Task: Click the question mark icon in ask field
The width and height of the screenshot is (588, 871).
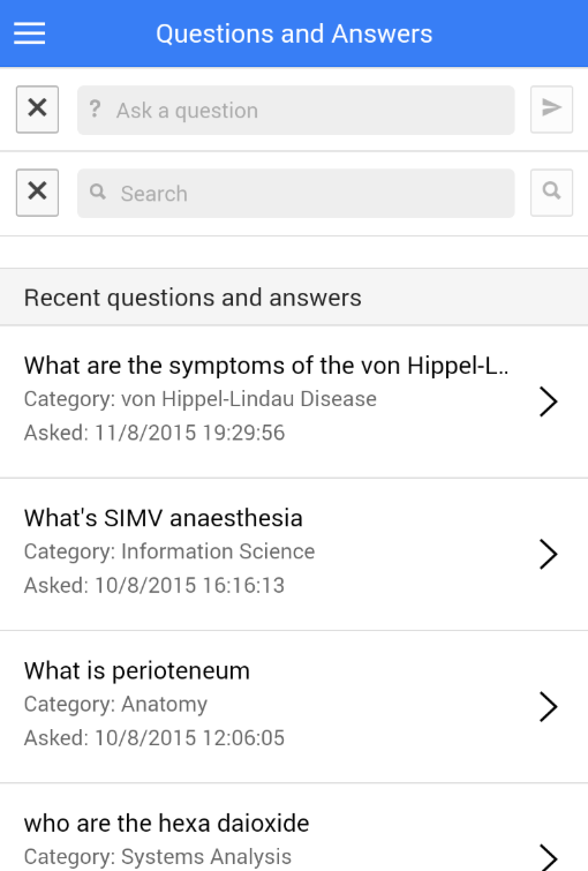Action: coord(95,109)
